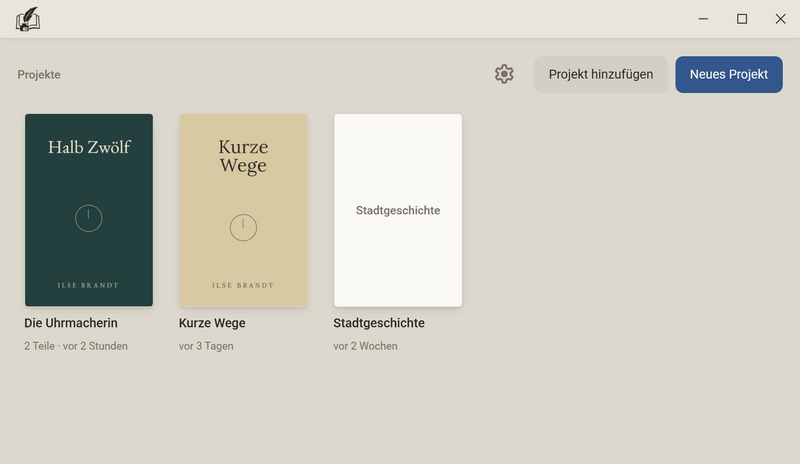Minimize the application window
This screenshot has width=800, height=464.
tap(703, 19)
